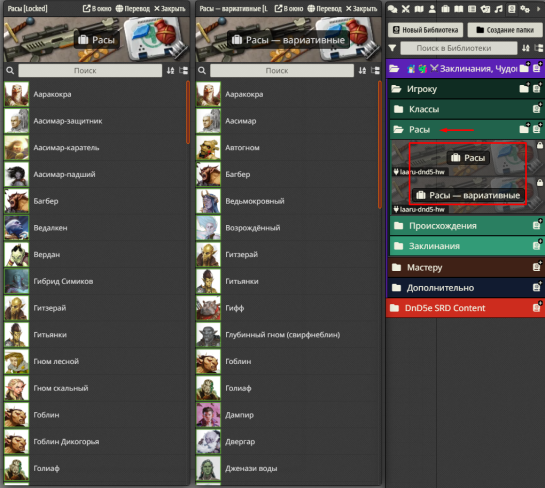Screen dimensions: 545x488
Task: Collapse folders icon in Расы — вариативные window
Action: (375, 71)
